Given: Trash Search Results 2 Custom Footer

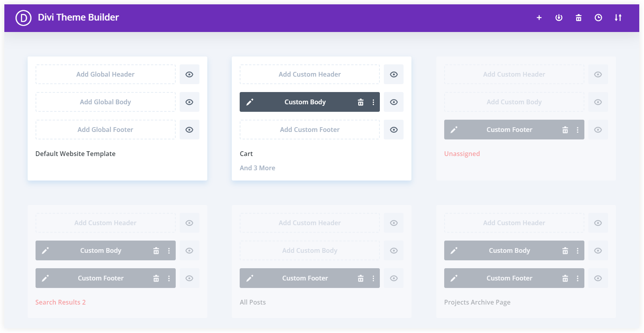Looking at the screenshot, I should click(x=156, y=278).
